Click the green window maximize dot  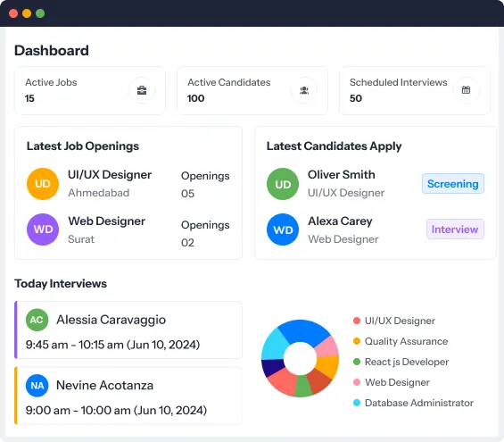(x=40, y=13)
